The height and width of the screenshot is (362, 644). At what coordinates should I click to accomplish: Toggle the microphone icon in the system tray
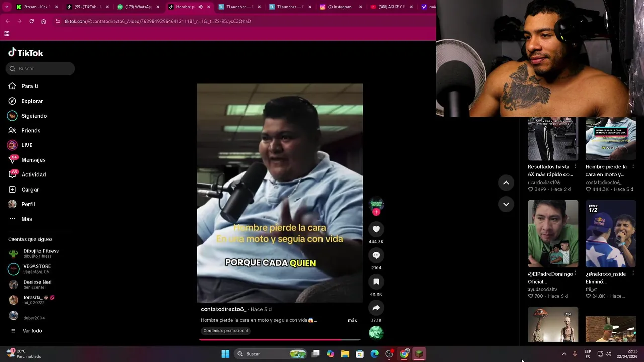575,354
